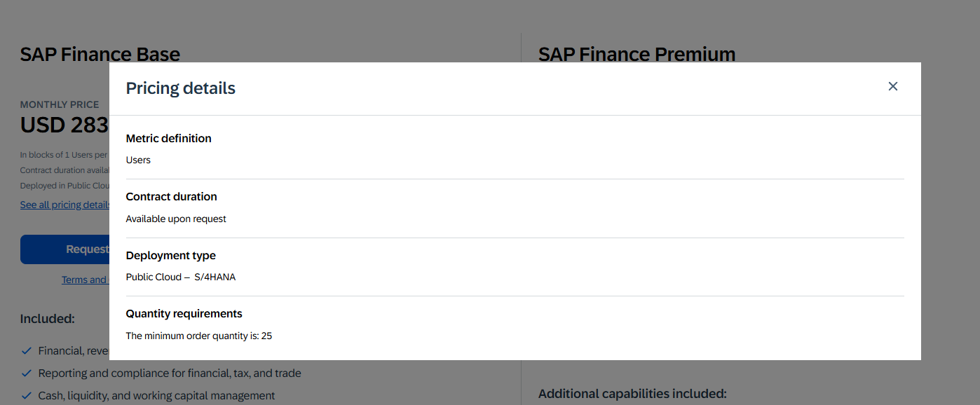Click the SAP Finance Premium heading
This screenshot has width=980, height=405.
[637, 54]
